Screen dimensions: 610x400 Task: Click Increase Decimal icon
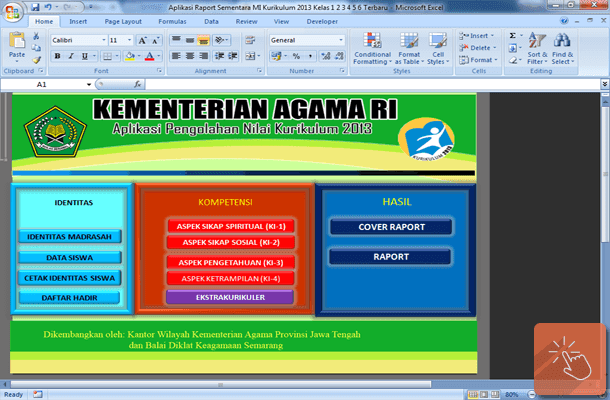click(x=326, y=56)
